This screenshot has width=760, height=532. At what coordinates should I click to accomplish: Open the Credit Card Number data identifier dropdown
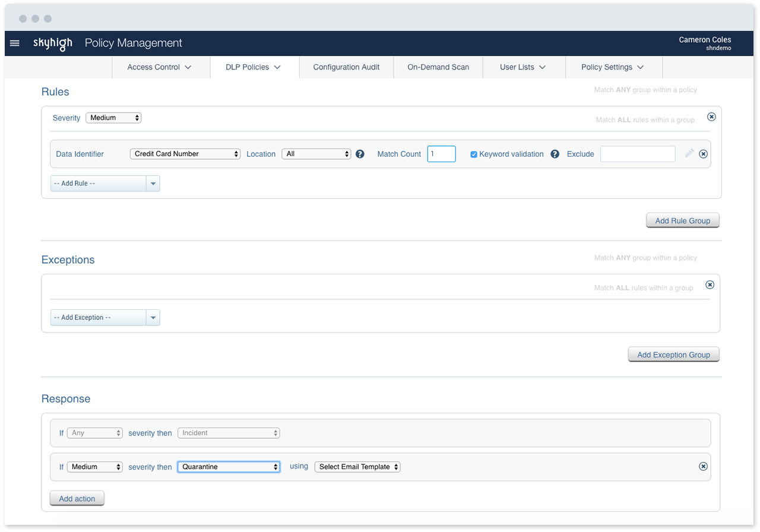(185, 154)
